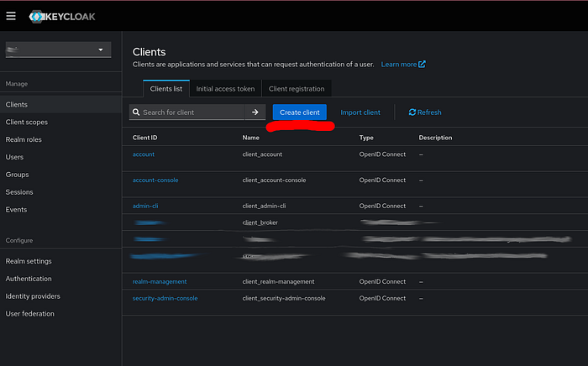
Task: Open the realm selector dropdown
Action: point(58,50)
